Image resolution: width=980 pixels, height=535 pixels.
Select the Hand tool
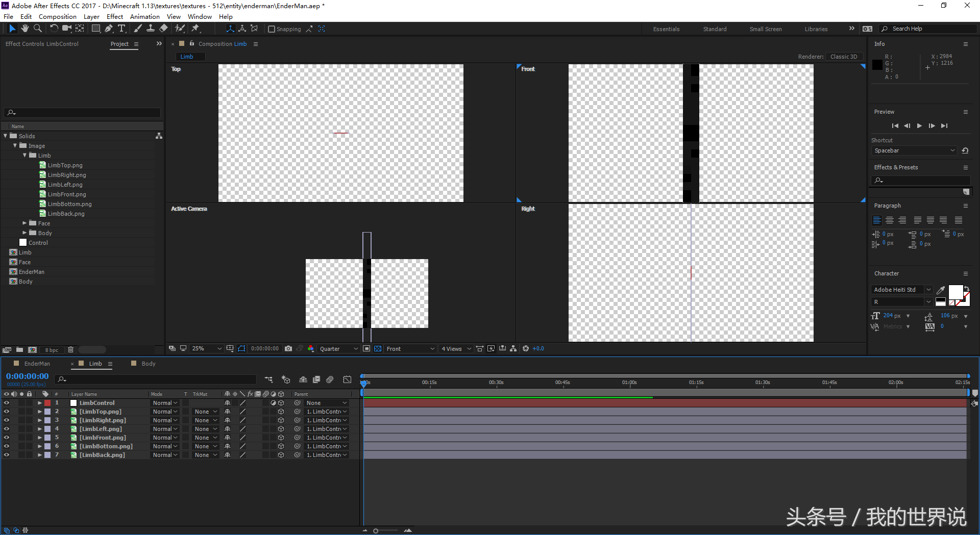point(24,29)
